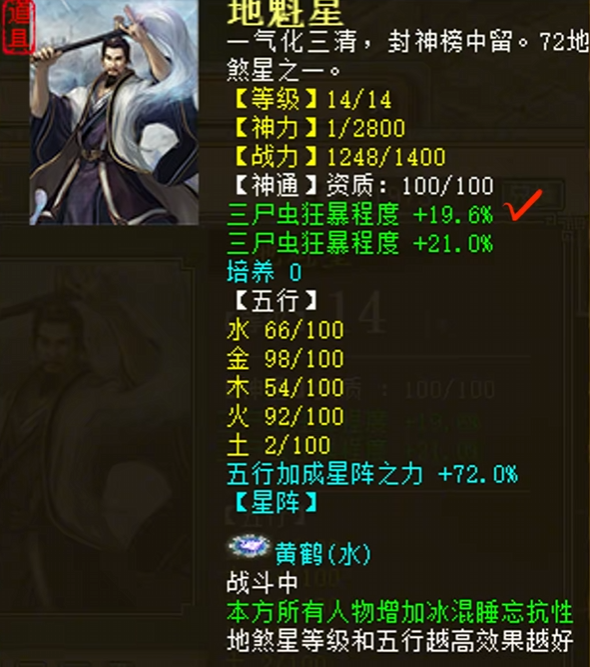Viewport: 590px width, 667px height.
Task: Click the red checkmark beside +19.6%
Action: [x=523, y=205]
